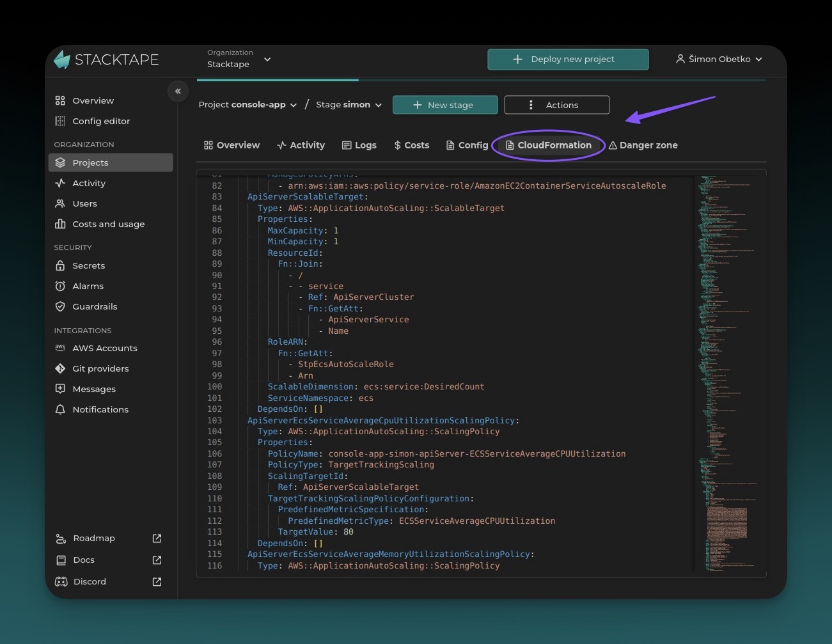This screenshot has height=644, width=832.
Task: Click the Discord icon in sidebar
Action: coord(61,582)
